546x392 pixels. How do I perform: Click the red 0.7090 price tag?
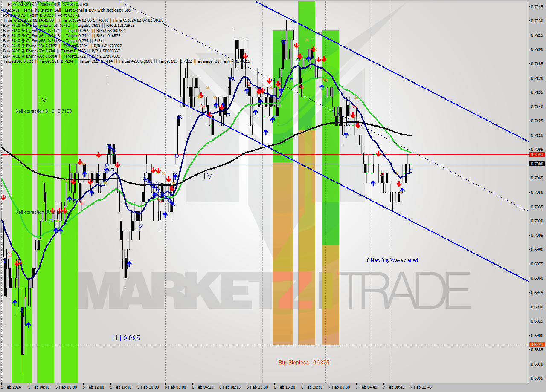(x=537, y=154)
